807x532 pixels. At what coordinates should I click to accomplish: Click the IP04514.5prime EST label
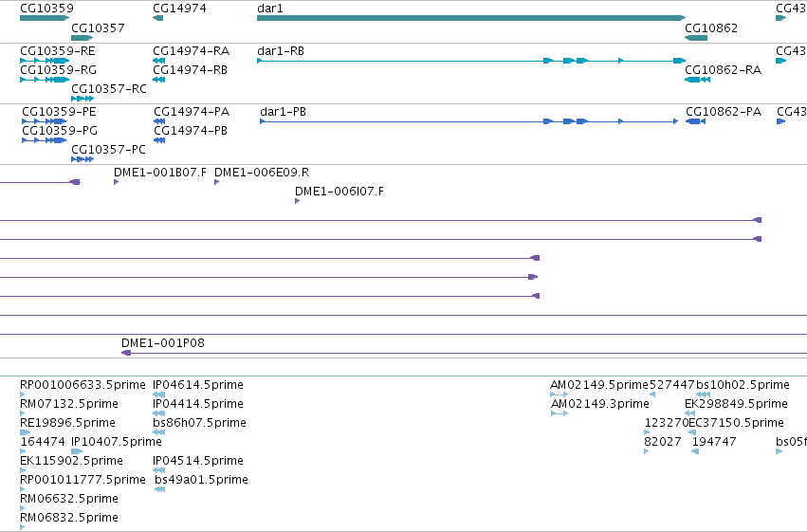(198, 461)
